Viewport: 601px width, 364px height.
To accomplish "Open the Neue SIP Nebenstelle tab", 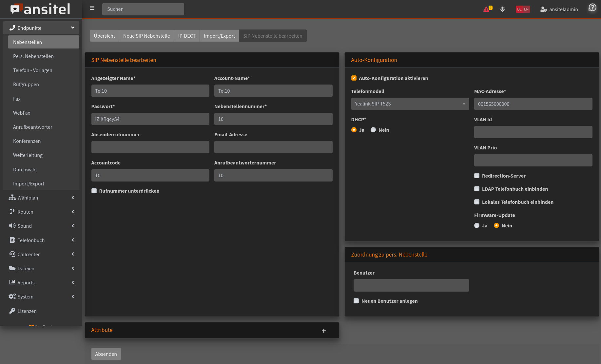I will coord(146,36).
